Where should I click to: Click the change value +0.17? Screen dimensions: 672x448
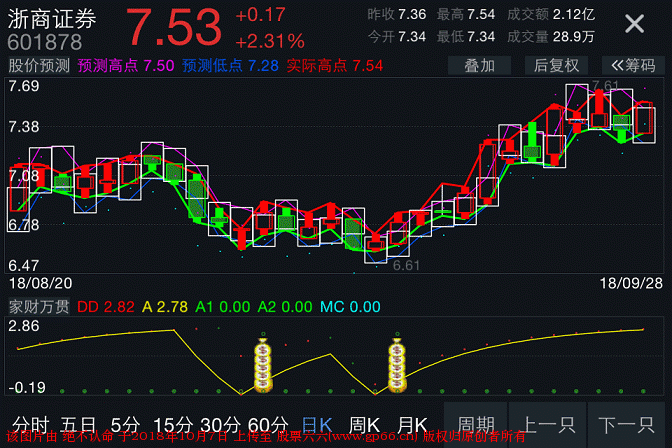pyautogui.click(x=261, y=15)
